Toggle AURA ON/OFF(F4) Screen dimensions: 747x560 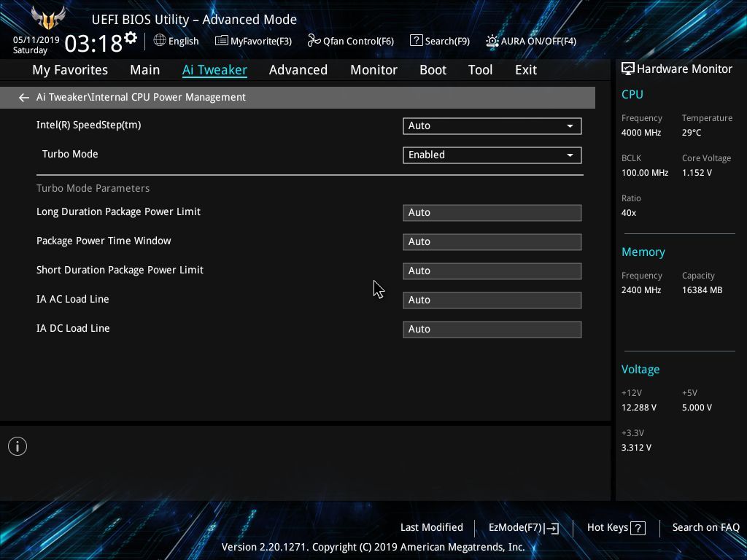(538, 41)
